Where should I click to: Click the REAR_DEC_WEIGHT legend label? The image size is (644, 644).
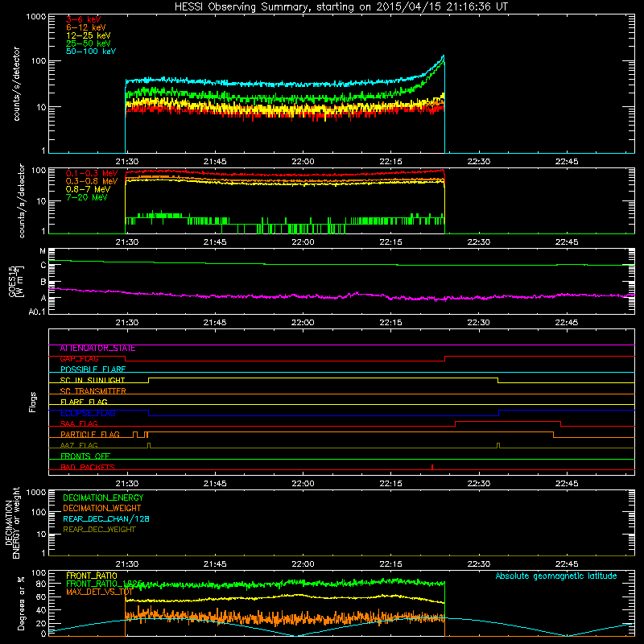point(99,530)
